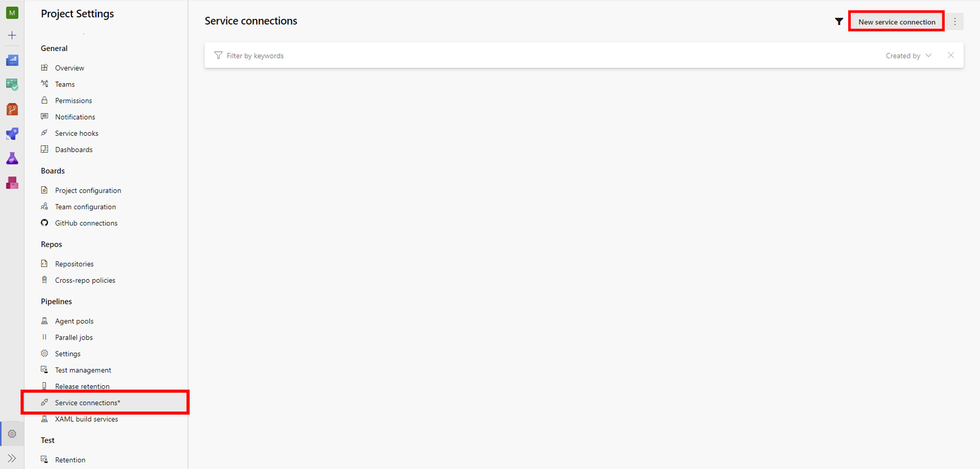Open Repositories settings under Repos
The width and height of the screenshot is (980, 469).
[74, 264]
